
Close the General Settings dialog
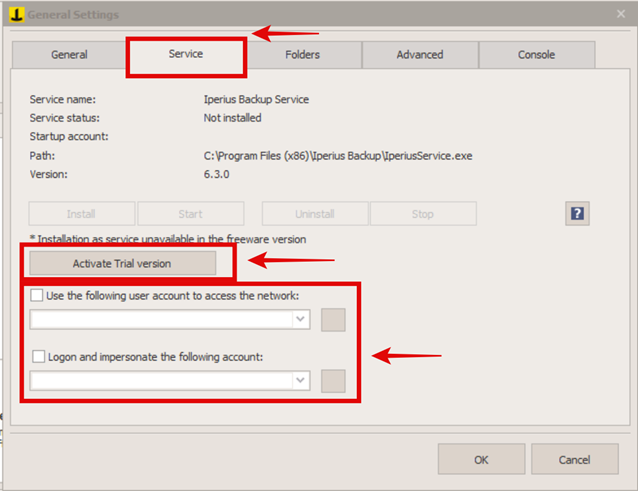(x=621, y=14)
